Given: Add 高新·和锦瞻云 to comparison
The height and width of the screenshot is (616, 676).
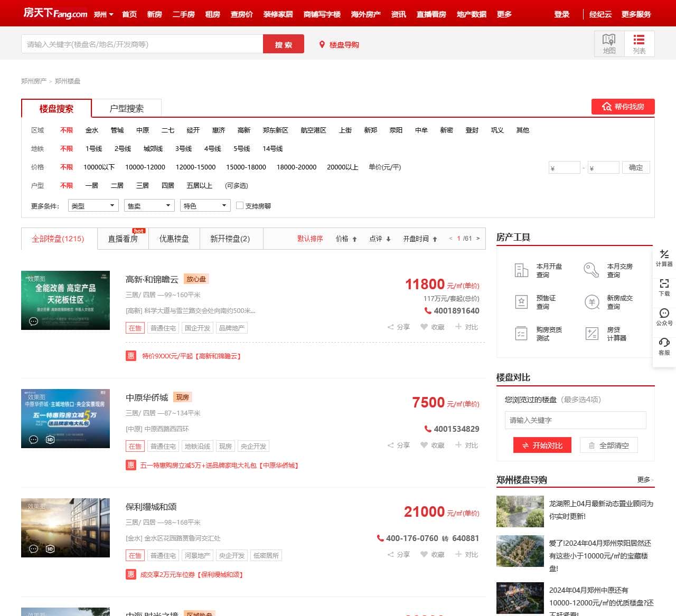Looking at the screenshot, I should click(x=466, y=327).
